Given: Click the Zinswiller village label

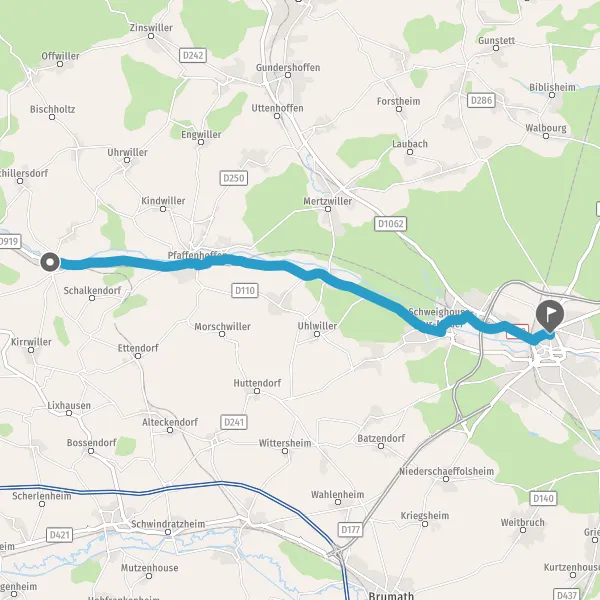Looking at the screenshot, I should pos(151,28).
